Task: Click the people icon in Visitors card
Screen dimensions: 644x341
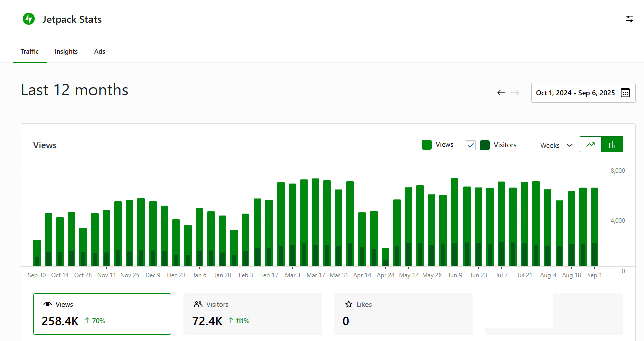Action: (198, 304)
